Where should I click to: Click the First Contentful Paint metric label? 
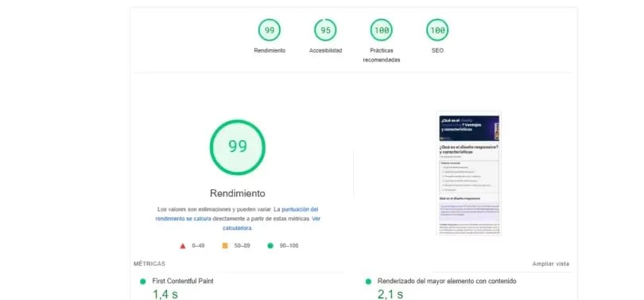click(x=183, y=281)
